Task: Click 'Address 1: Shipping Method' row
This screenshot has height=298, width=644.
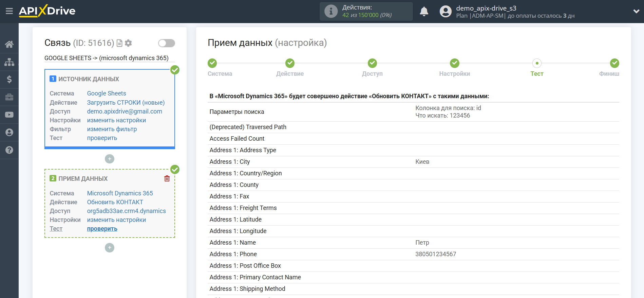Action: (413, 289)
